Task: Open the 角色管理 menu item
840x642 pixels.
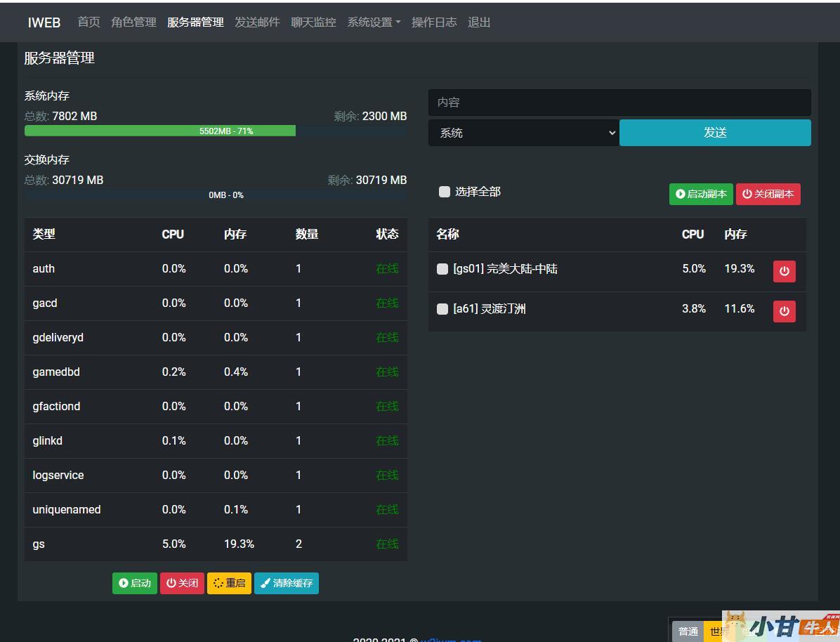Action: [133, 22]
